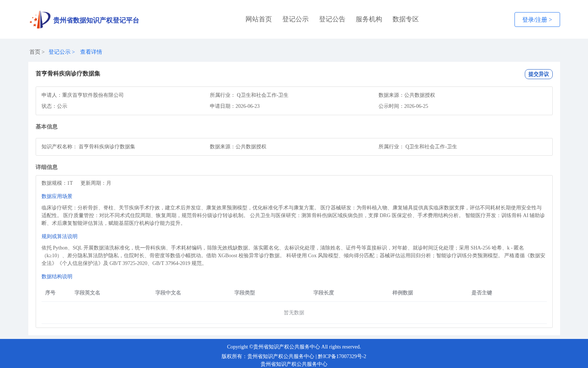Select 服务机构 in the top menu
Viewport: 588px width, 368px height.
click(x=369, y=19)
